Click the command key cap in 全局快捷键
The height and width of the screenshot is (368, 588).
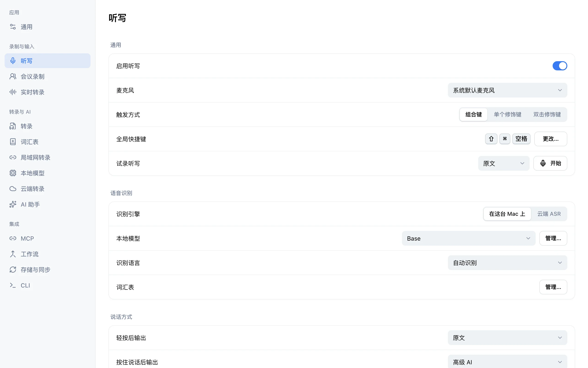(505, 139)
